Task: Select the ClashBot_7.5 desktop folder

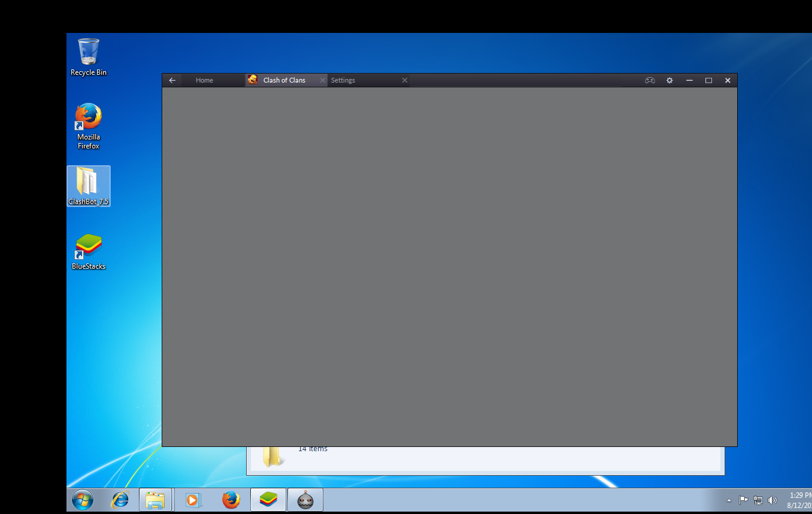Action: (x=89, y=186)
